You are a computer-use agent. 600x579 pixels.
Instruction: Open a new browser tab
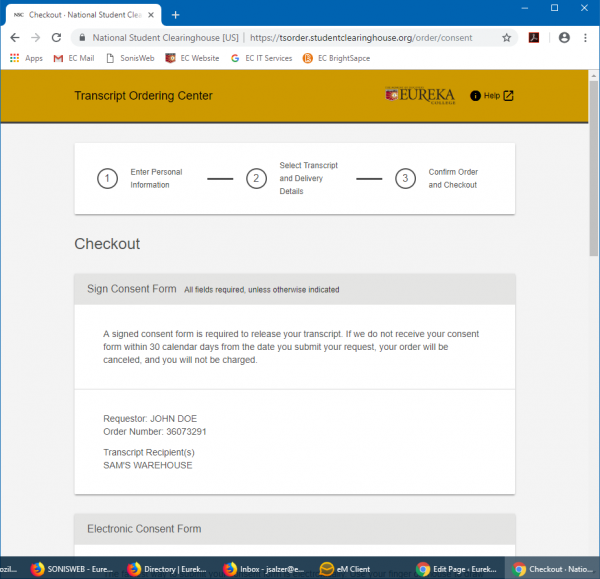tap(176, 14)
